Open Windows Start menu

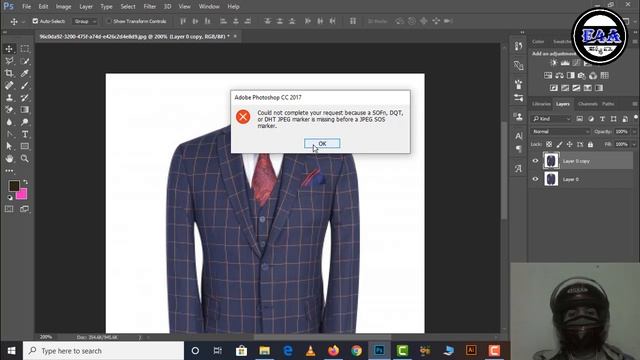tap(11, 351)
